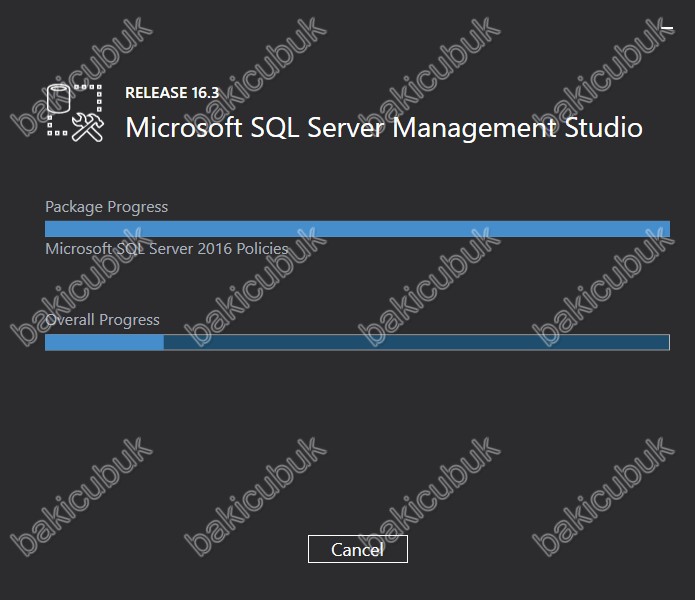
Task: Click the word Microsoft in the title
Action: [x=184, y=128]
